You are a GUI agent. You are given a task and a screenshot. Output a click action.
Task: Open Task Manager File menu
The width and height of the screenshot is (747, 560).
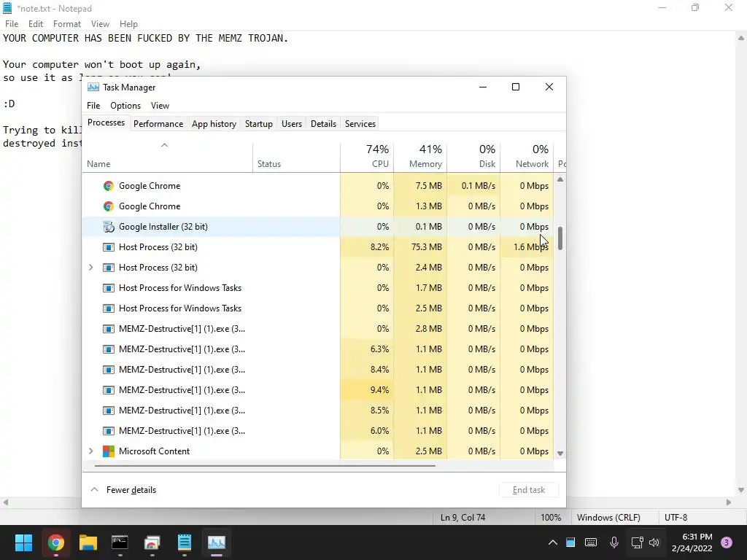click(93, 106)
